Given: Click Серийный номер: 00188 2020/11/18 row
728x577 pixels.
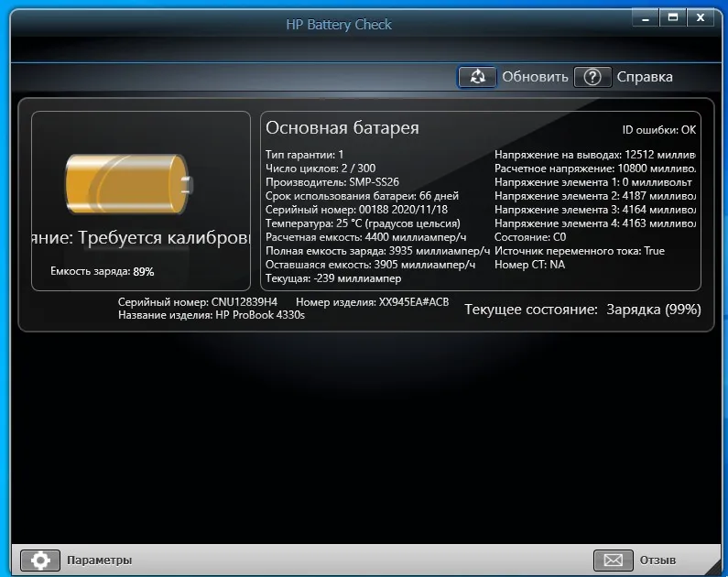Looking at the screenshot, I should pos(356,210).
